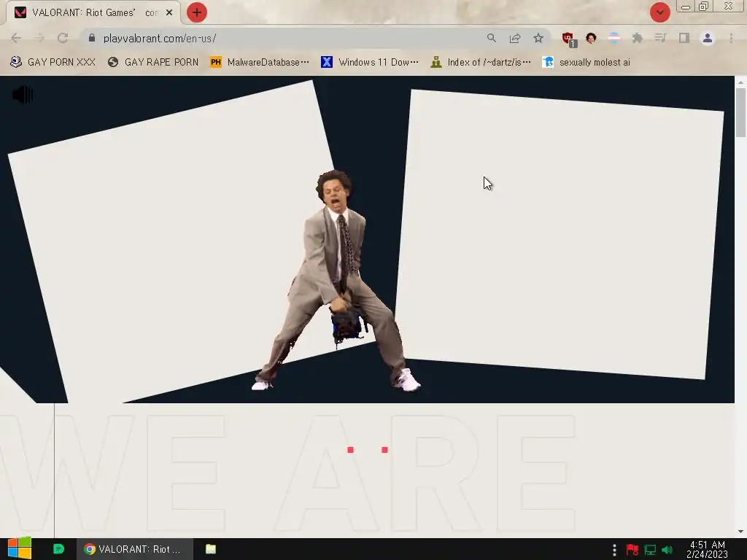This screenshot has width=747, height=560.
Task: Open the avatar face extension icon
Action: pos(591,38)
